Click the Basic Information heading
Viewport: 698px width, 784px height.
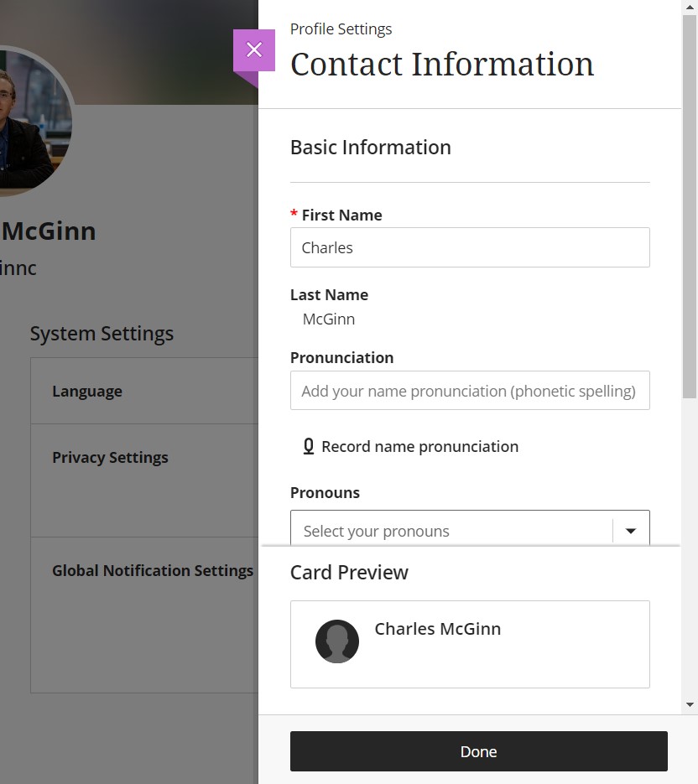point(371,148)
